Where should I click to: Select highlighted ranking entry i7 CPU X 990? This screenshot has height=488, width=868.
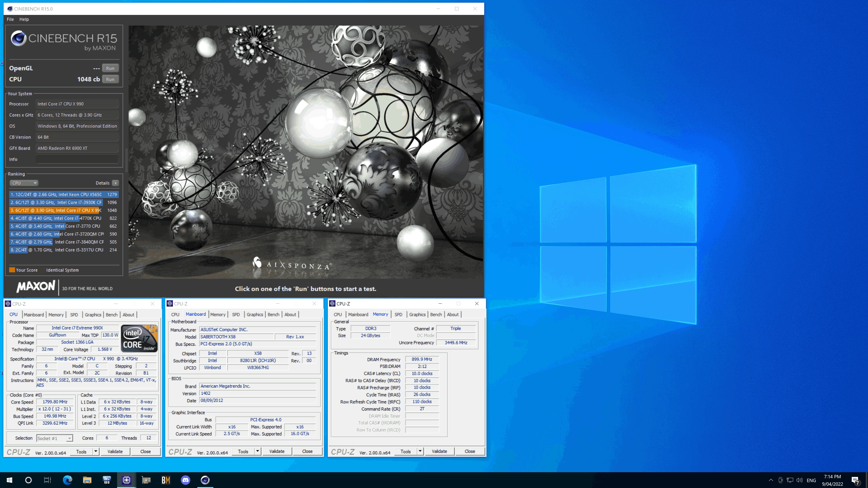tap(64, 210)
